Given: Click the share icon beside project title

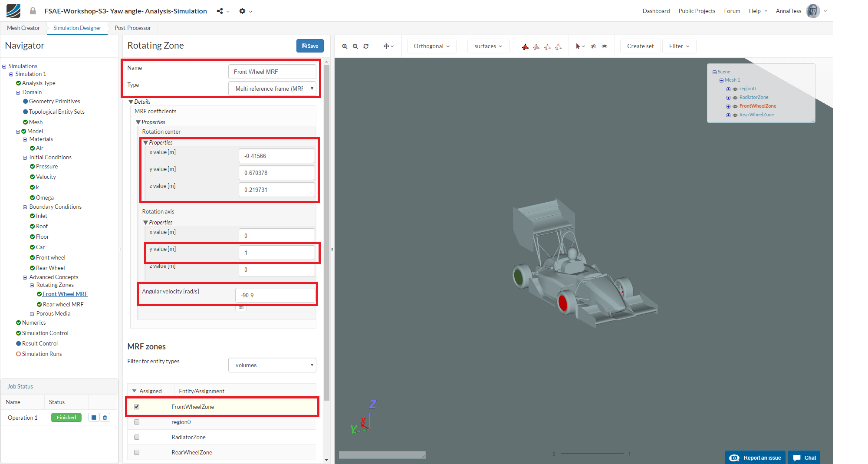Looking at the screenshot, I should pos(220,11).
